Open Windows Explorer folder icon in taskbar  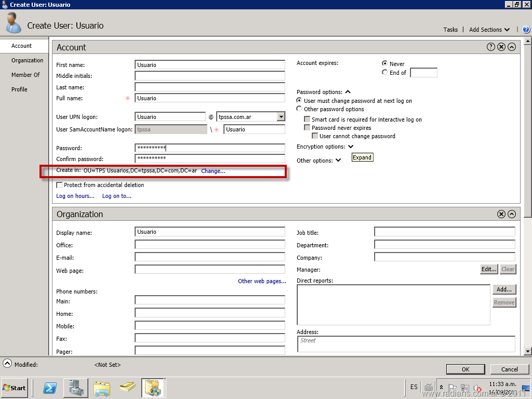click(x=102, y=388)
